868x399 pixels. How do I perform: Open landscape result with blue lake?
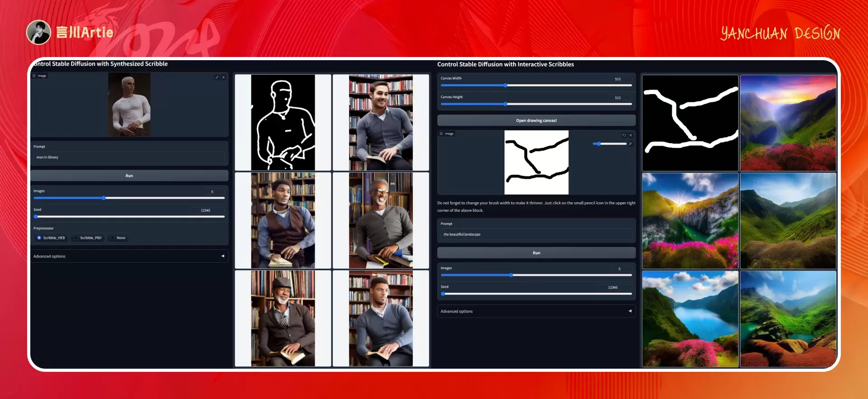pyautogui.click(x=690, y=319)
